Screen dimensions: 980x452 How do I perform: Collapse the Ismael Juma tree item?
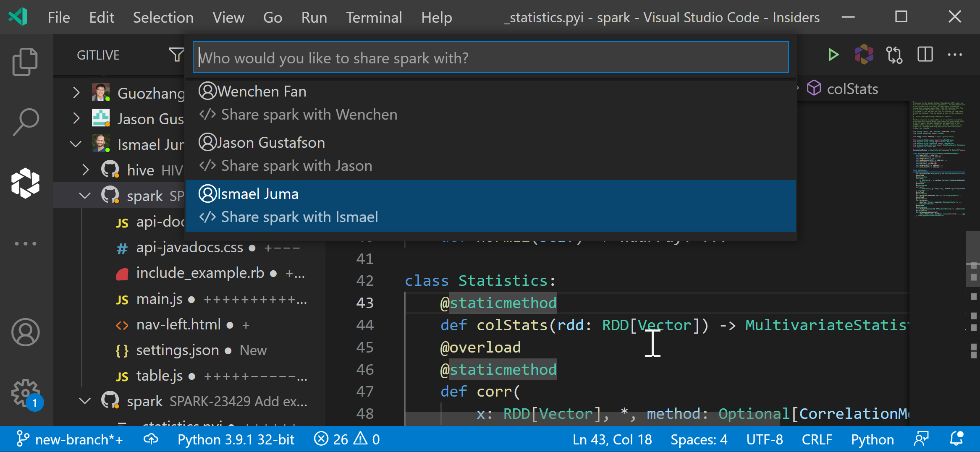click(x=76, y=144)
